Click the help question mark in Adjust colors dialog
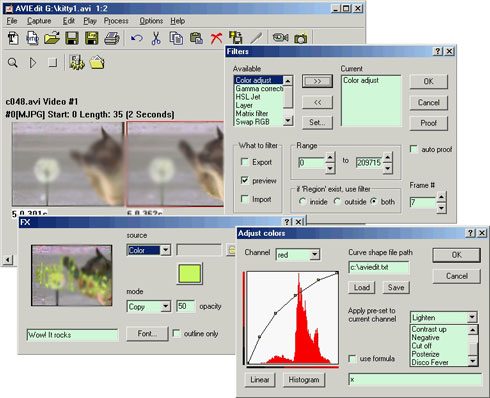 (x=470, y=233)
